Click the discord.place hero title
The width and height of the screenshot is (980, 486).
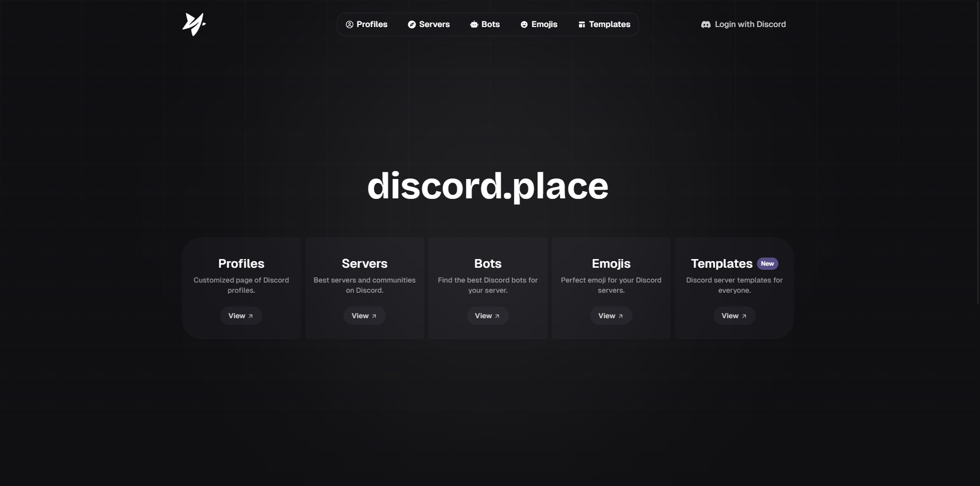coord(488,186)
